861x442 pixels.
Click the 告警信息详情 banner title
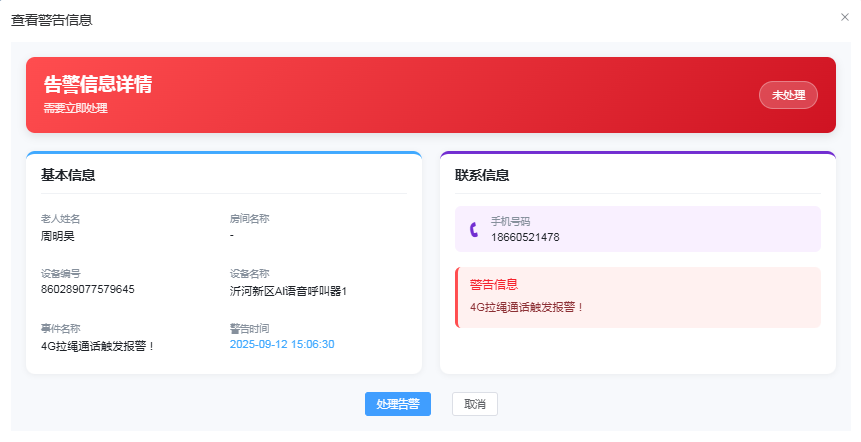click(x=97, y=85)
